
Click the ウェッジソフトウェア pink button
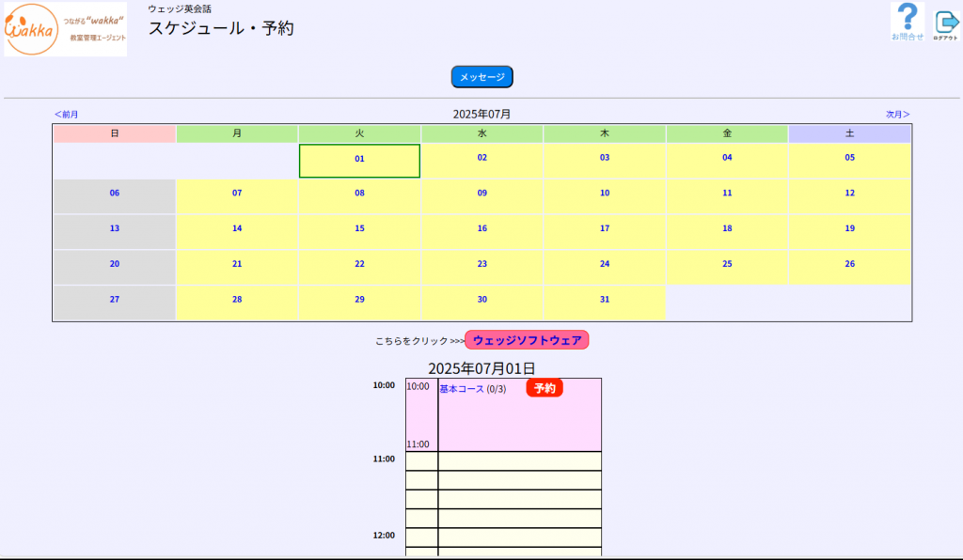pos(527,340)
